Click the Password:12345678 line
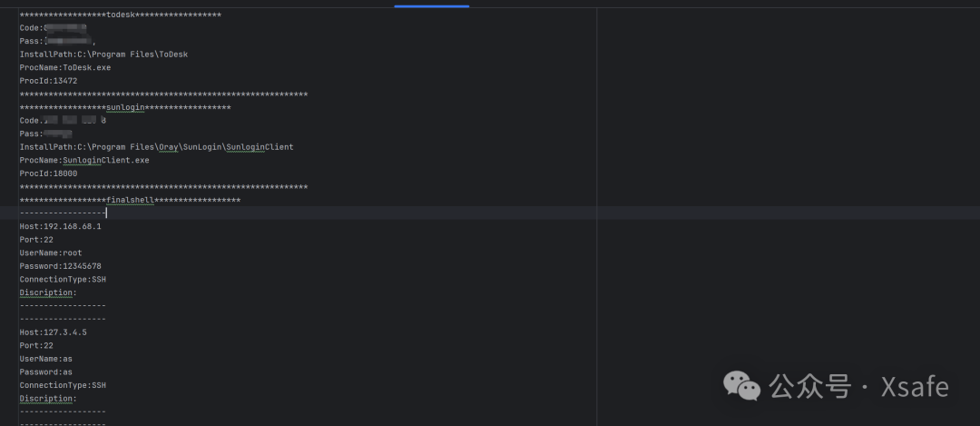 coord(60,266)
